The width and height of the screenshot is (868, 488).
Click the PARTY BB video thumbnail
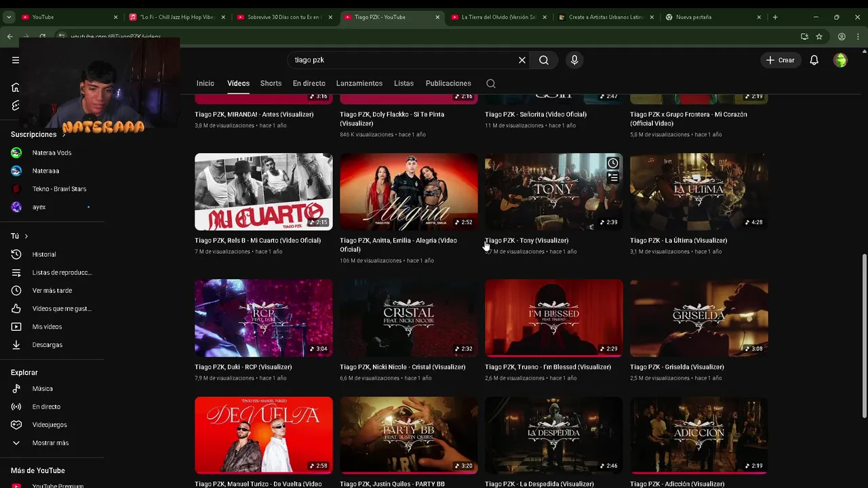click(409, 435)
